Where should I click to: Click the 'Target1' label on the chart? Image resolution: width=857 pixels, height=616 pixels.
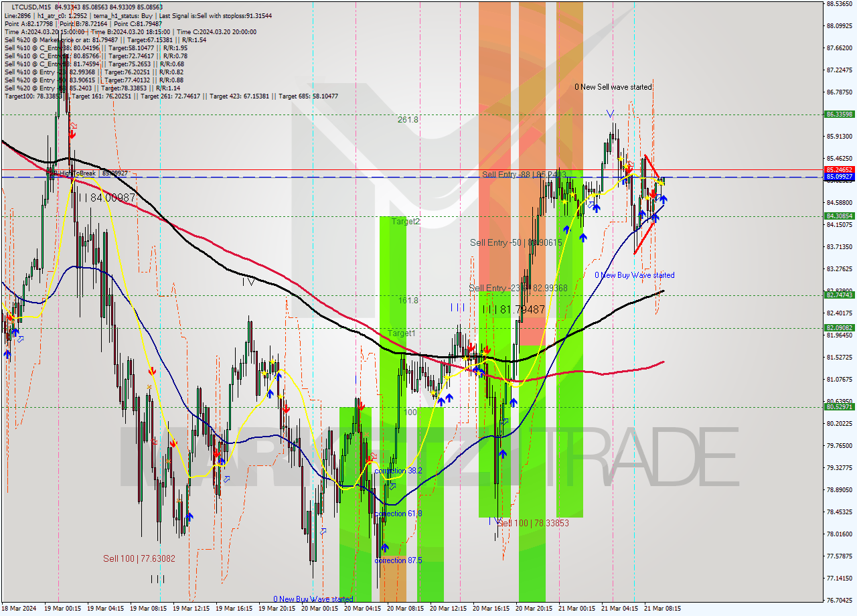point(401,333)
